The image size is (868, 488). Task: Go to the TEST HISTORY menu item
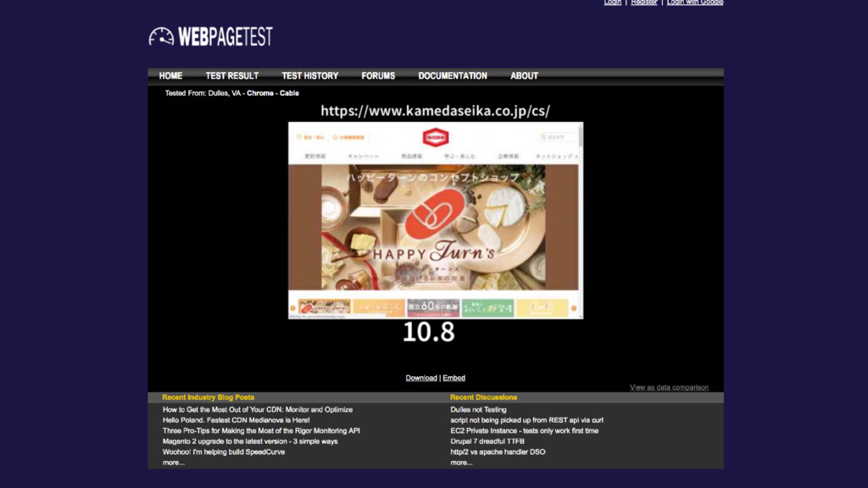[310, 75]
